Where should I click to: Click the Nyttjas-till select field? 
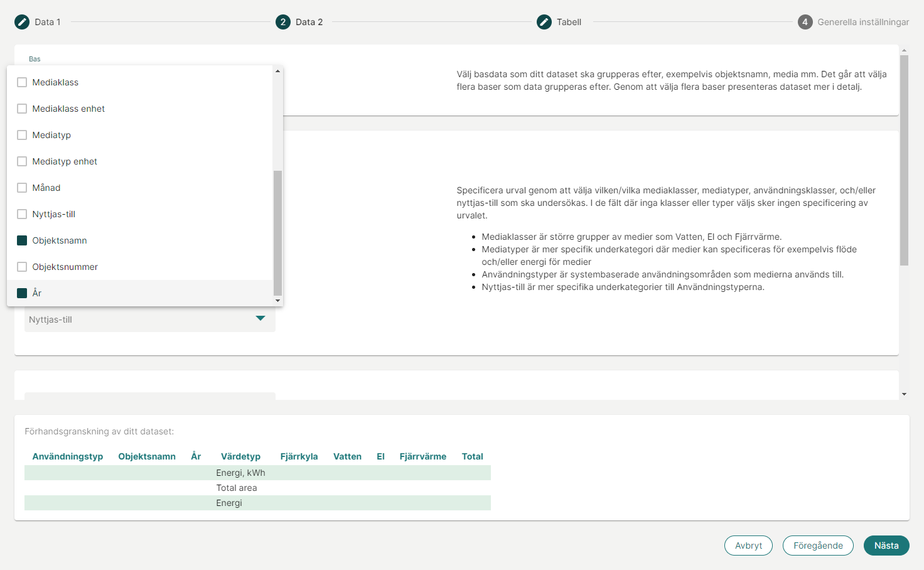click(x=150, y=320)
